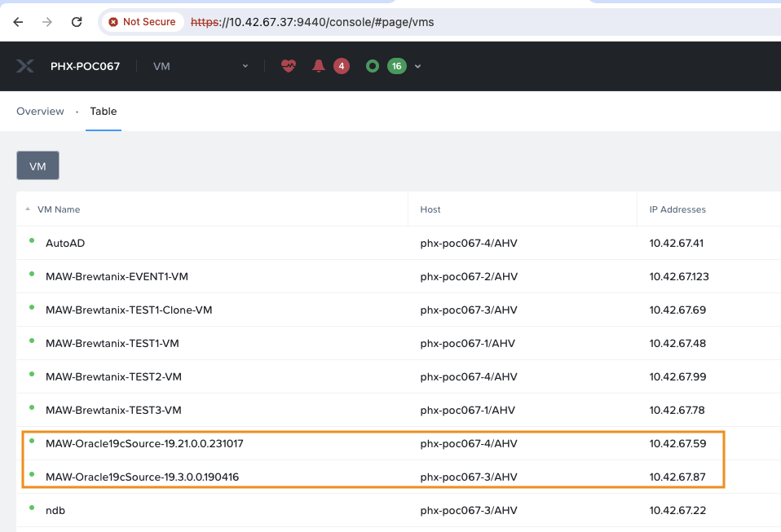Click the VM Name sort arrow
The height and width of the screenshot is (532, 781).
click(x=28, y=209)
